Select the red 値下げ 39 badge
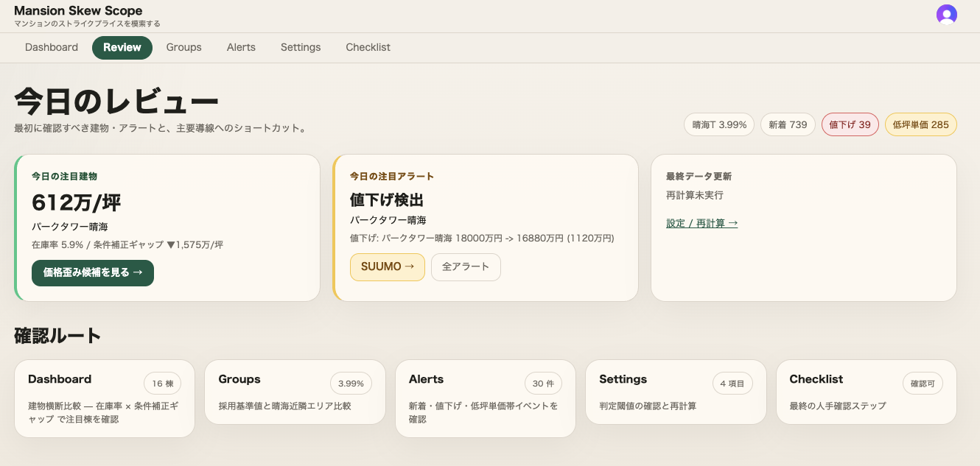This screenshot has width=980, height=466. [x=850, y=124]
